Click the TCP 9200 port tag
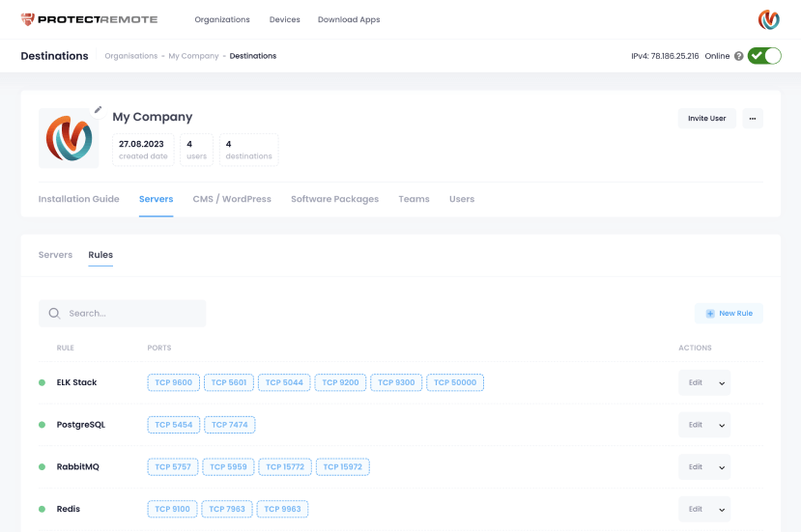The height and width of the screenshot is (532, 801). (x=340, y=382)
